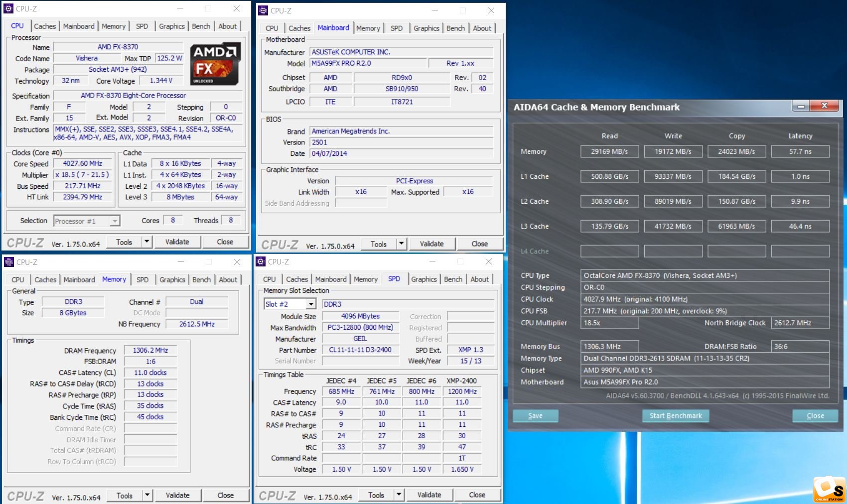Minimize the CPU-Z SPD window
The height and width of the screenshot is (504, 847).
click(x=432, y=261)
